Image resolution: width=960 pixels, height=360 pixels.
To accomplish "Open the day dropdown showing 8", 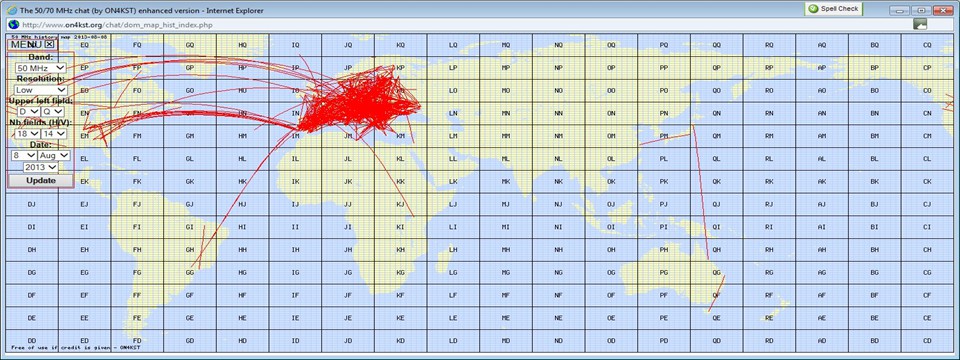I will pyautogui.click(x=24, y=156).
